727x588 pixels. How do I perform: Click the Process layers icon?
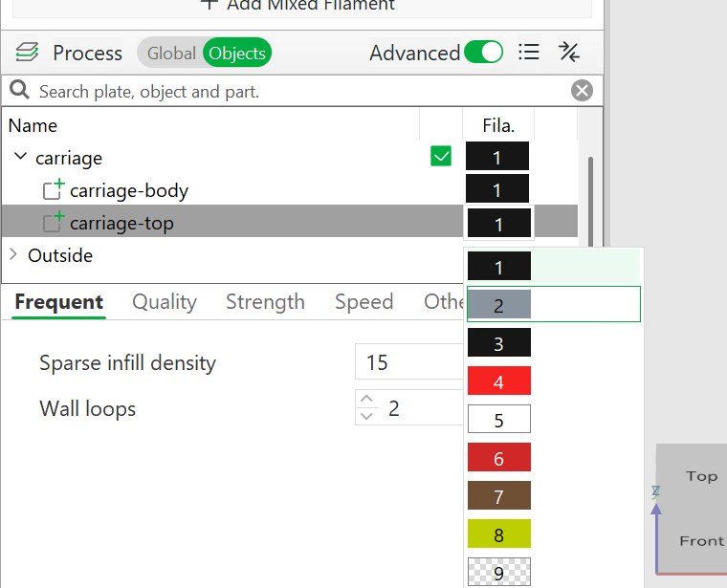(x=27, y=53)
